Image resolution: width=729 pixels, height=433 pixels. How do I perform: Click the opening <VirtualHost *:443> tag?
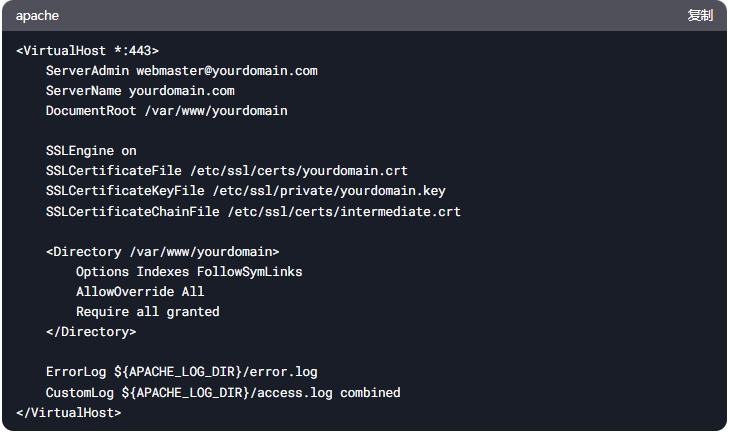tap(87, 50)
